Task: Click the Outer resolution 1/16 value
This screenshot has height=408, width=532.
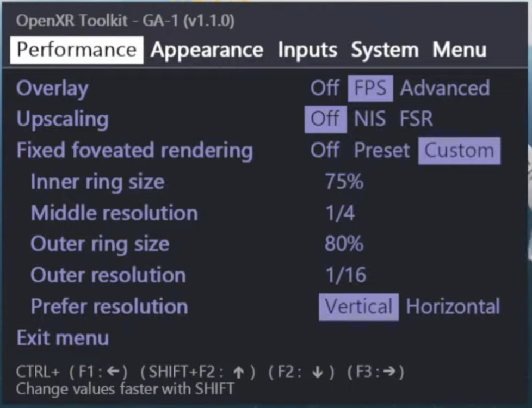Action: (x=345, y=275)
